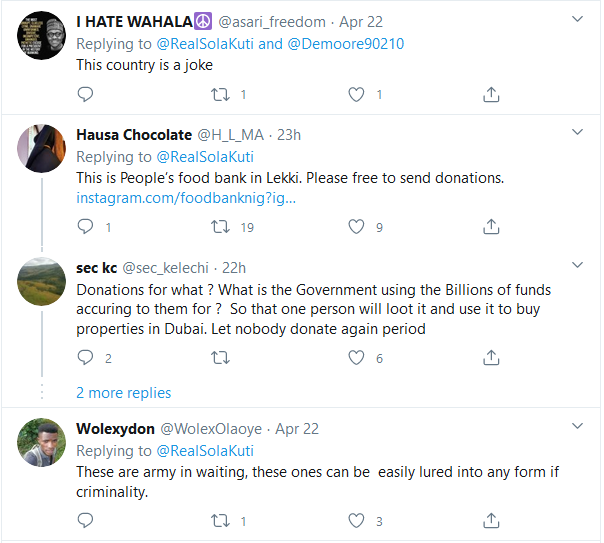Open the dropdown on sec kc's tweet
The height and width of the screenshot is (543, 604).
(x=577, y=265)
